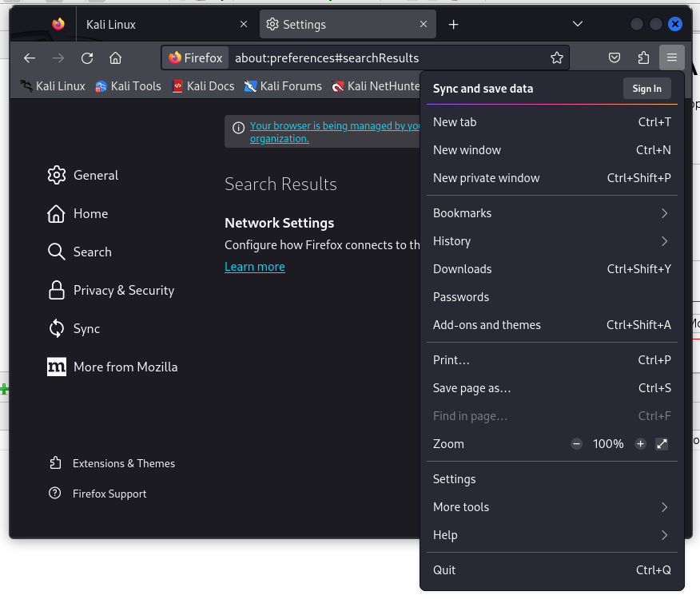
Task: Choose Save page as… from the menu
Action: [x=552, y=388]
